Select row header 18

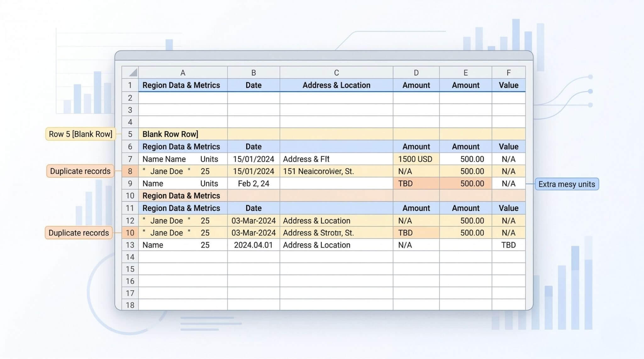pos(130,305)
